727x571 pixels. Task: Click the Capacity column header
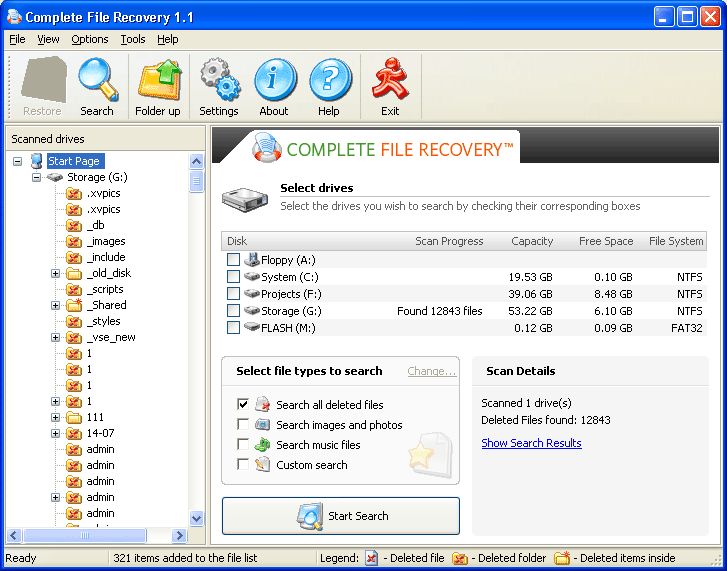pos(532,241)
